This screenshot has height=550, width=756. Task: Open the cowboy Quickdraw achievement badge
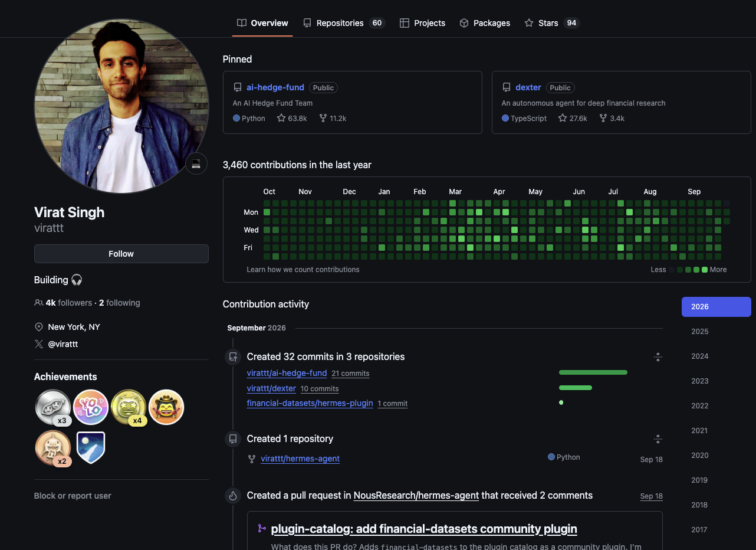coord(166,407)
